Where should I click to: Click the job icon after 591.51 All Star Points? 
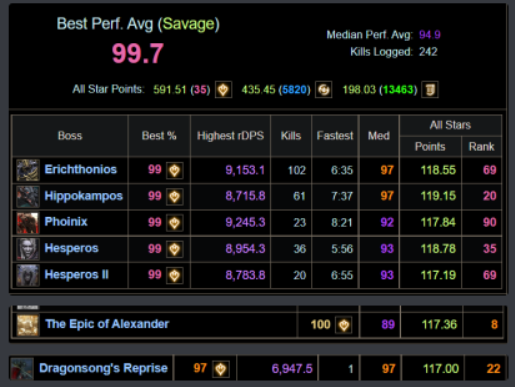click(223, 90)
